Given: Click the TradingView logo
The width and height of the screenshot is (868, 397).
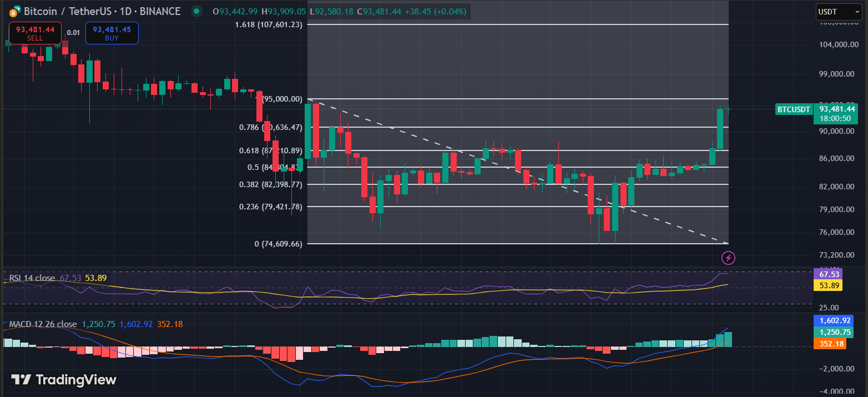Looking at the screenshot, I should (x=64, y=380).
